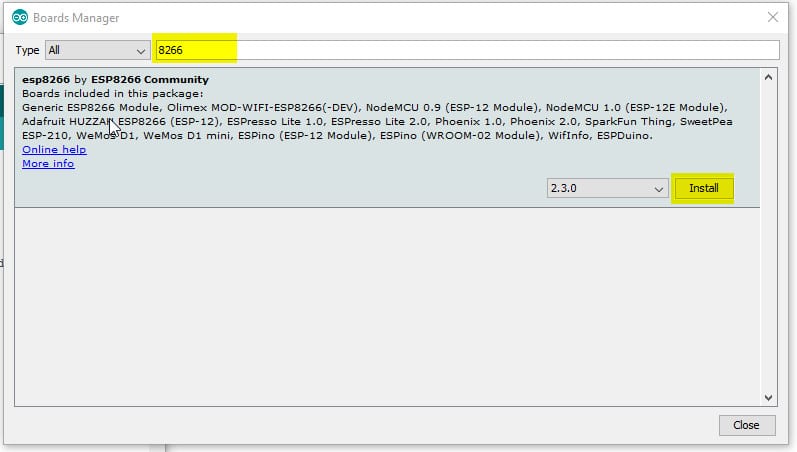Click the 'Type' label
The width and height of the screenshot is (797, 452).
click(27, 50)
